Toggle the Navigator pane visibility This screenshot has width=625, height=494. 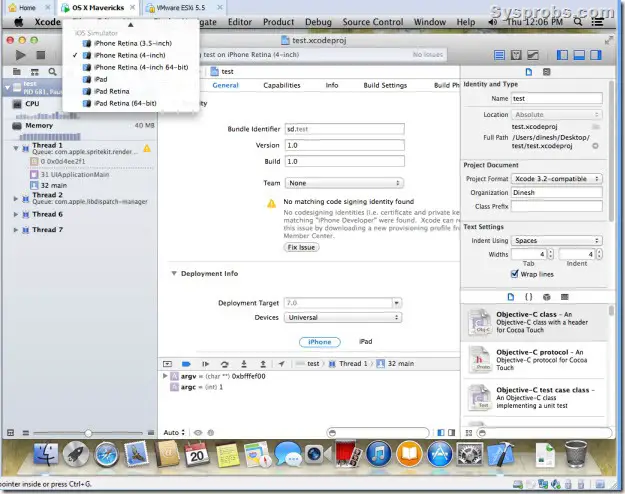[562, 55]
